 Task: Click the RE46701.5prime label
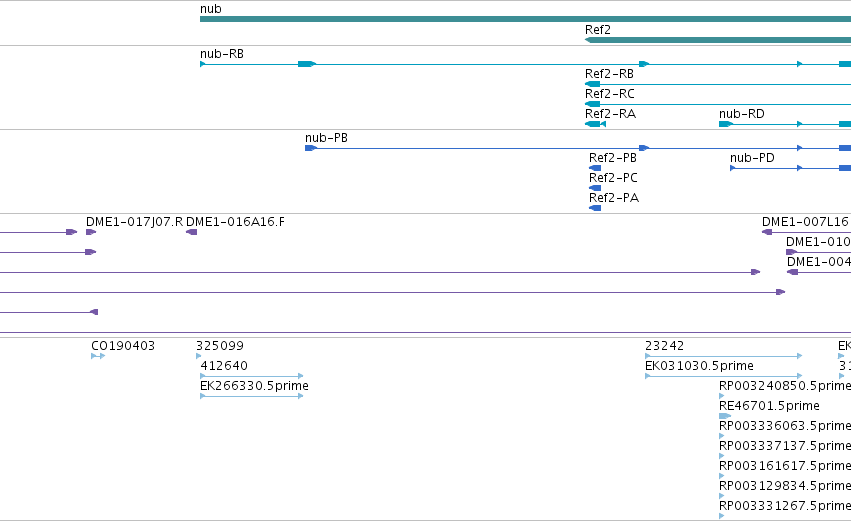pyautogui.click(x=769, y=406)
